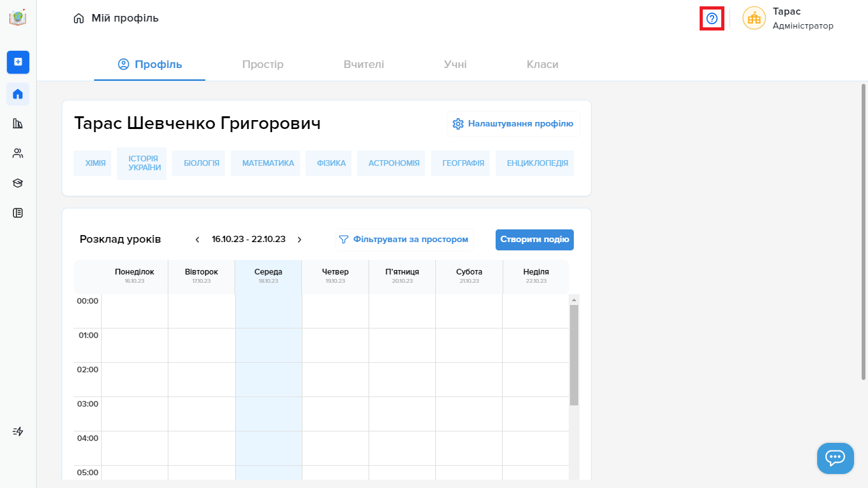The image size is (868, 488).
Task: Click the graduation cap sidebar icon
Action: point(18,183)
